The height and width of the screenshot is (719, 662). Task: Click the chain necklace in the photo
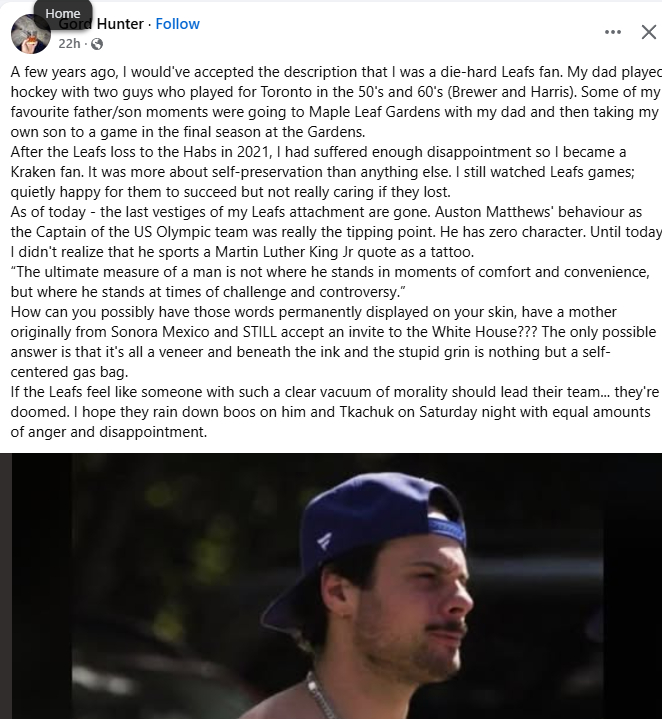(325, 698)
